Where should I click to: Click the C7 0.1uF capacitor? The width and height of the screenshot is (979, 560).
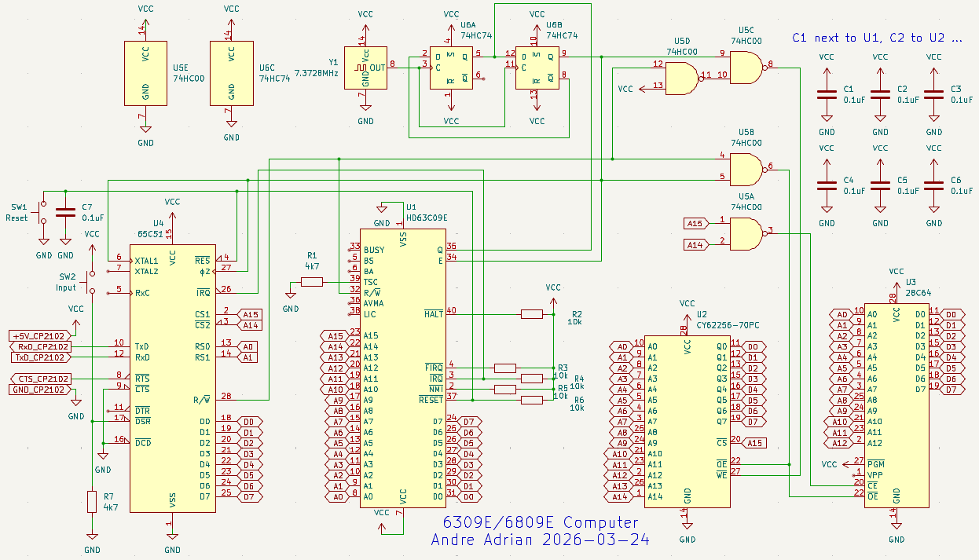tap(66, 212)
